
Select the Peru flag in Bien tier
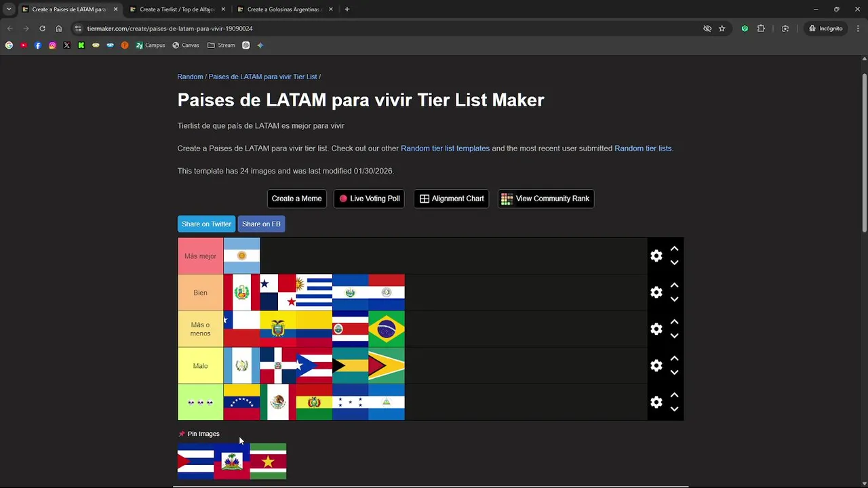click(x=241, y=292)
